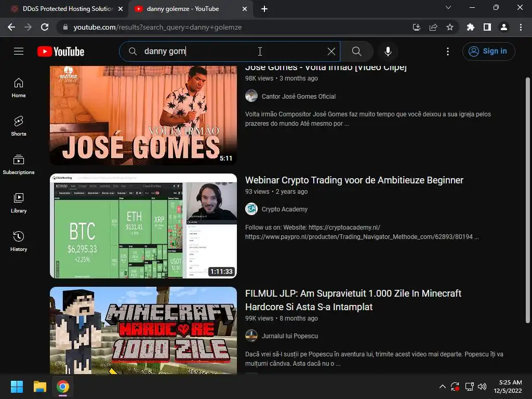Open Chrome extensions puzzle icon
Image resolution: width=532 pixels, height=399 pixels.
pyautogui.click(x=471, y=27)
